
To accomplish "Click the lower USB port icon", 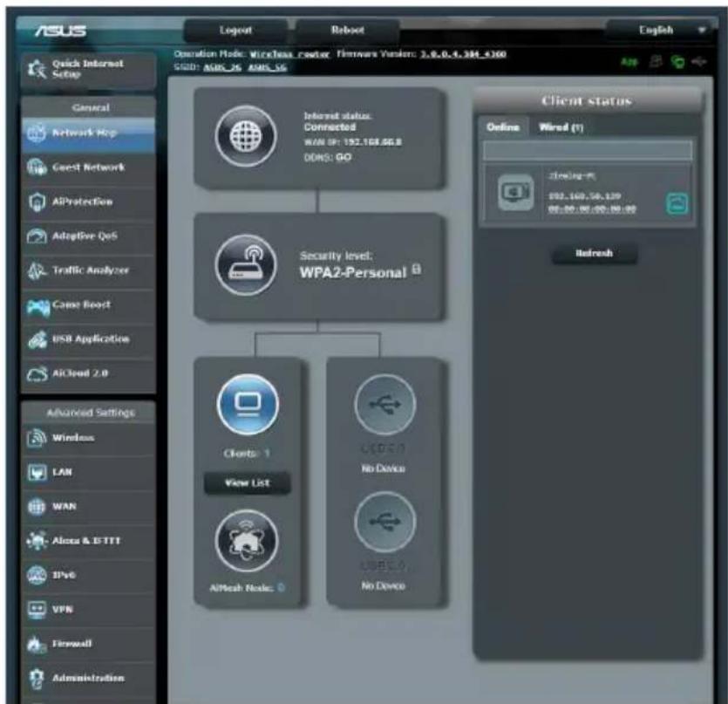I will click(384, 522).
